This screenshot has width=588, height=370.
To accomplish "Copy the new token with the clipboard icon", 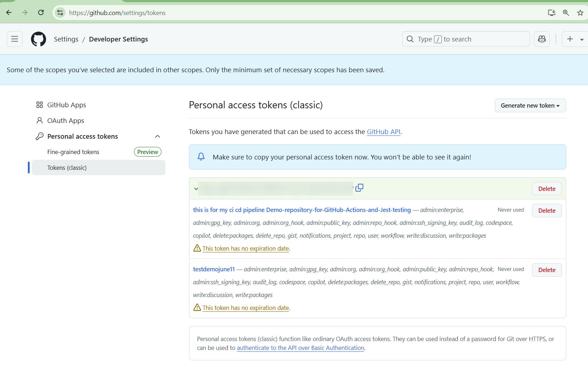I will pyautogui.click(x=359, y=188).
